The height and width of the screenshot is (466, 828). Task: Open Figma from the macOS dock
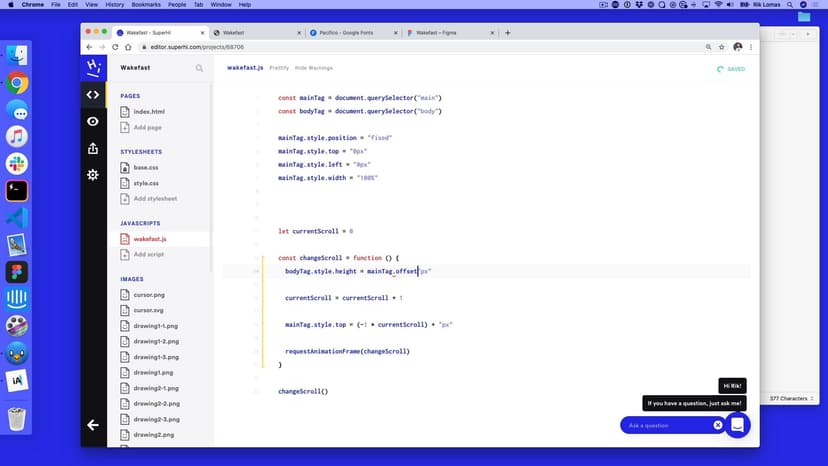[17, 272]
